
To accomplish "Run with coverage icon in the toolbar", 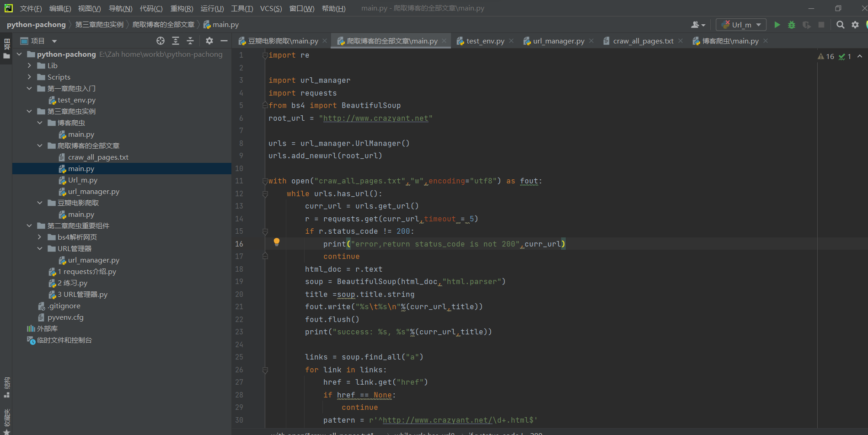I will pos(807,25).
